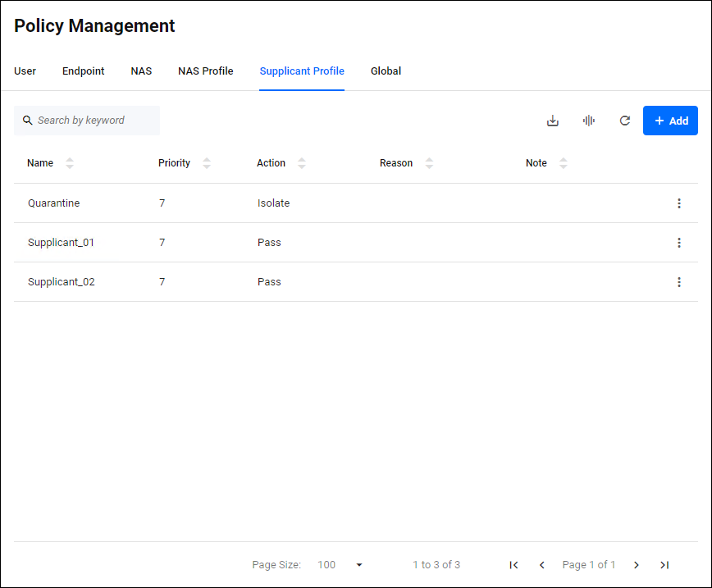Click the refresh table icon
The height and width of the screenshot is (588, 712).
[x=625, y=121]
